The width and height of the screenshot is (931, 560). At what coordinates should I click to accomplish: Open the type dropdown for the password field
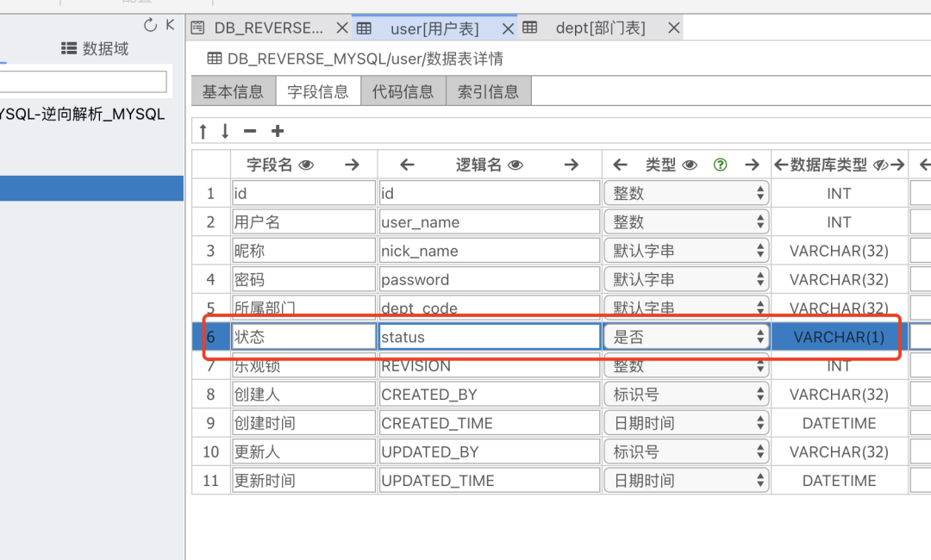point(760,279)
